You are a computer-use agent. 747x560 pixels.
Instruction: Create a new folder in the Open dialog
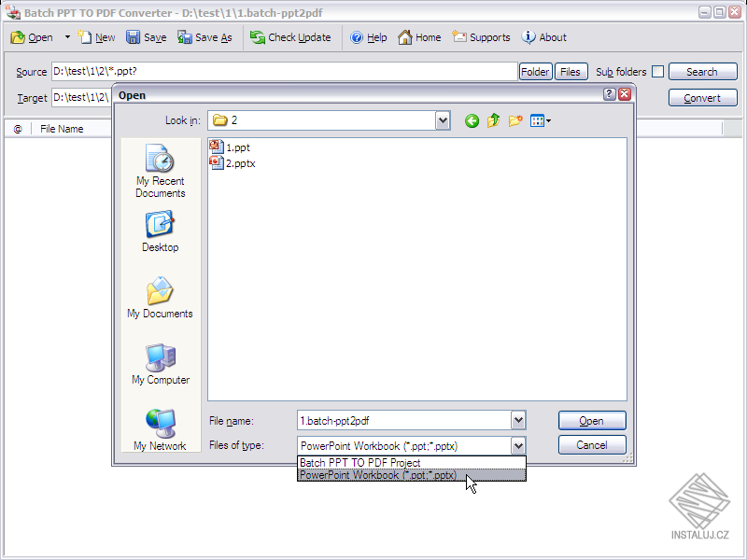(513, 119)
